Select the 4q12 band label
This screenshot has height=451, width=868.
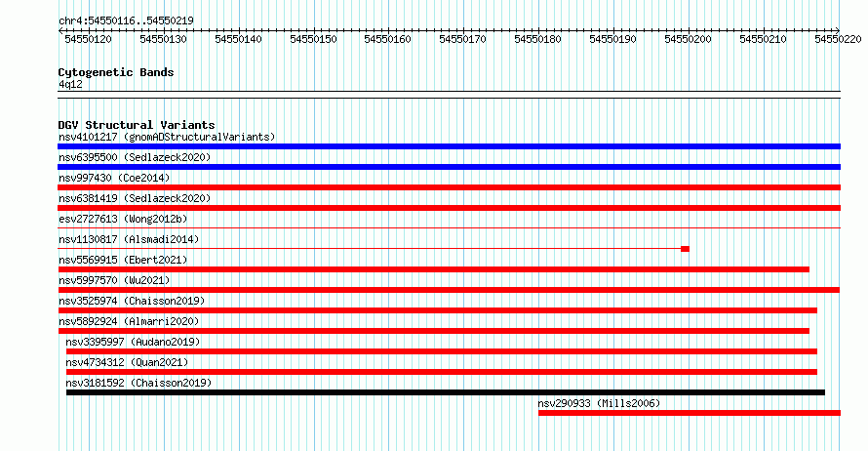(70, 84)
